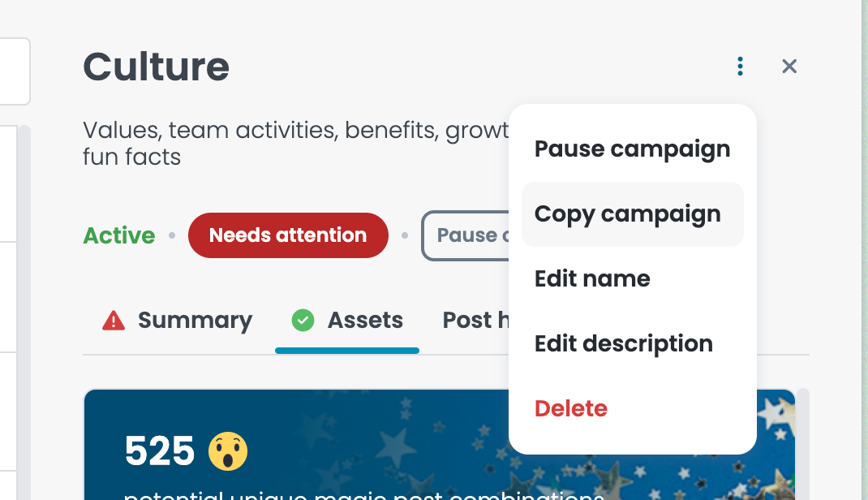Choose Copy campaign menu entry
The width and height of the screenshot is (868, 500).
pyautogui.click(x=632, y=214)
